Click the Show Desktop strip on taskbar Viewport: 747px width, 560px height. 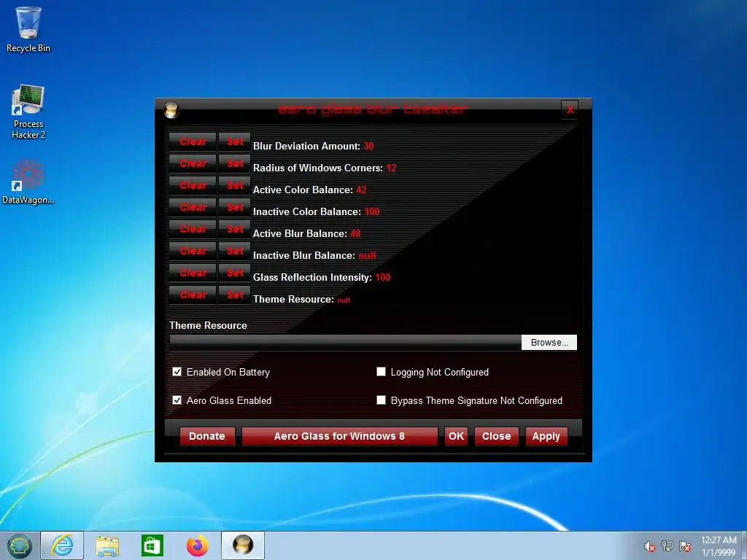tap(744, 545)
